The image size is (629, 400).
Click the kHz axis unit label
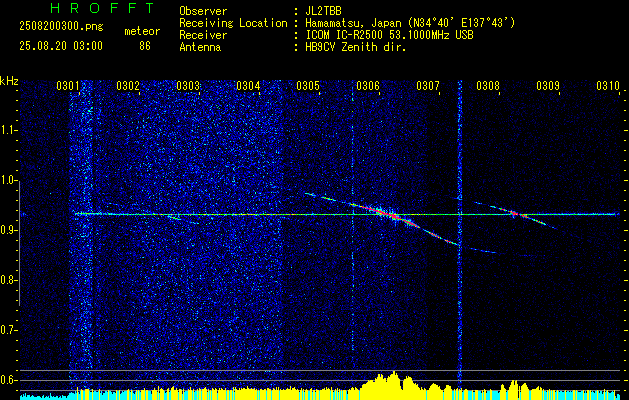(x=9, y=81)
